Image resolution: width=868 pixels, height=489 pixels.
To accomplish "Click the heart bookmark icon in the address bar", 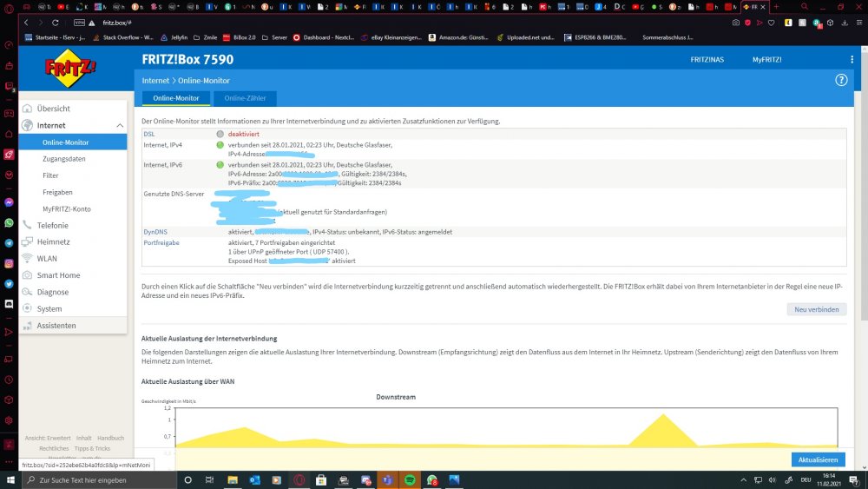I will (x=771, y=23).
